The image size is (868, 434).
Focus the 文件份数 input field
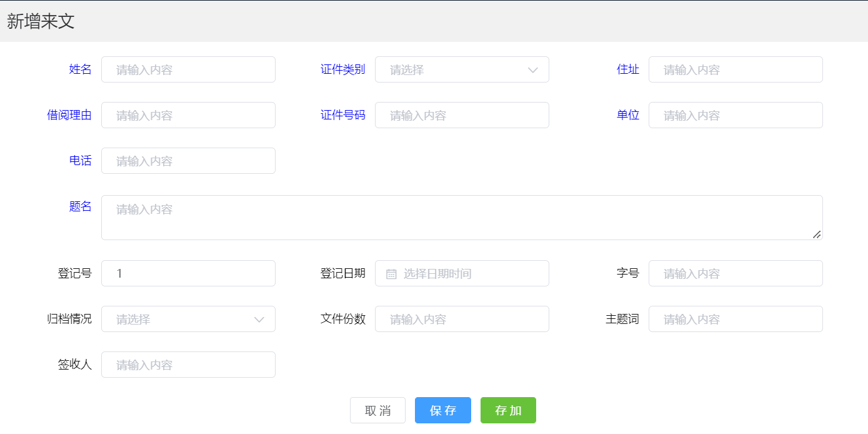(x=462, y=319)
